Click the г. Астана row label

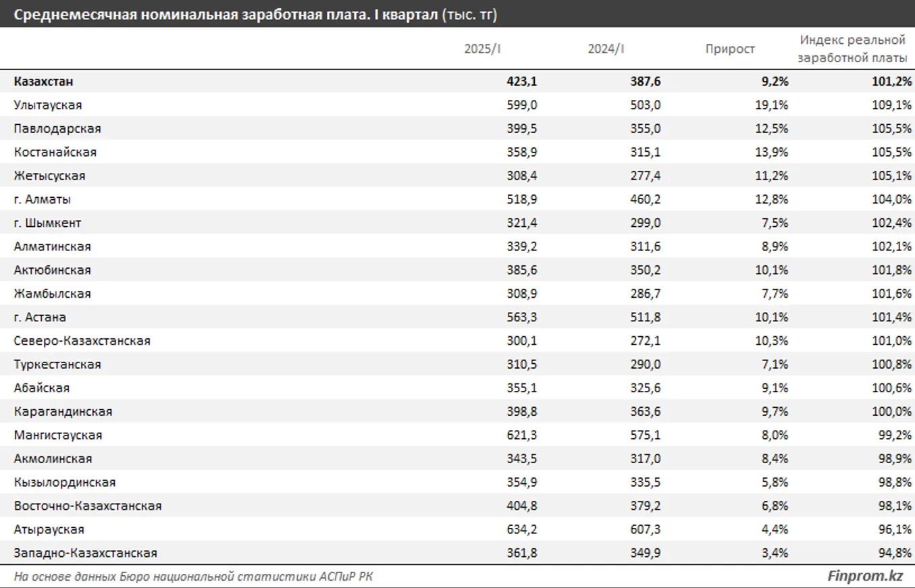point(40,317)
